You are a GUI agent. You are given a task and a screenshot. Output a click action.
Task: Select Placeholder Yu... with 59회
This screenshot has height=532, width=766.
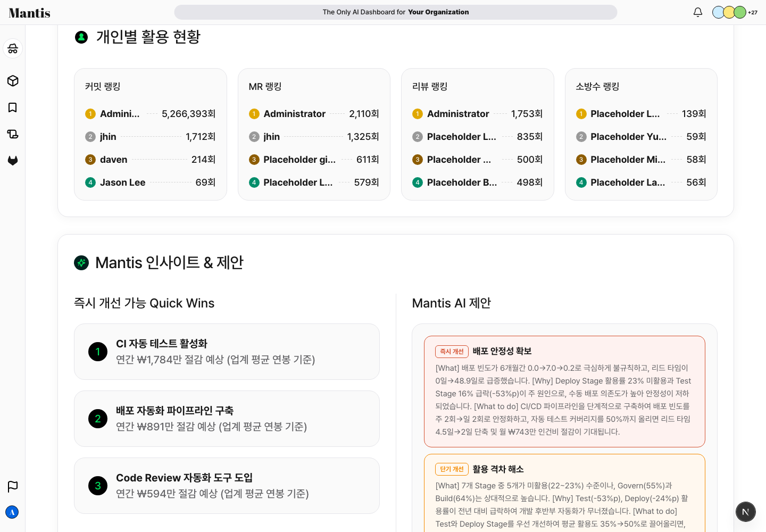[641, 137]
